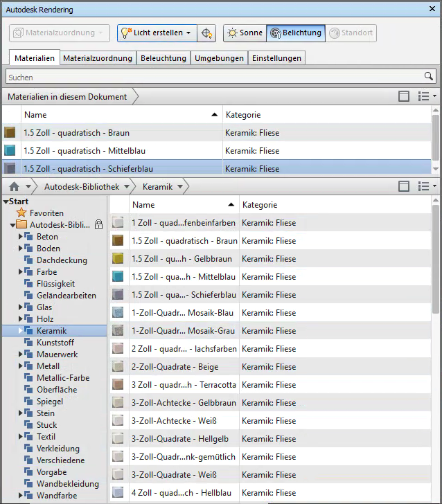
Task: Click the Autodesk library lock icon
Action: click(99, 224)
